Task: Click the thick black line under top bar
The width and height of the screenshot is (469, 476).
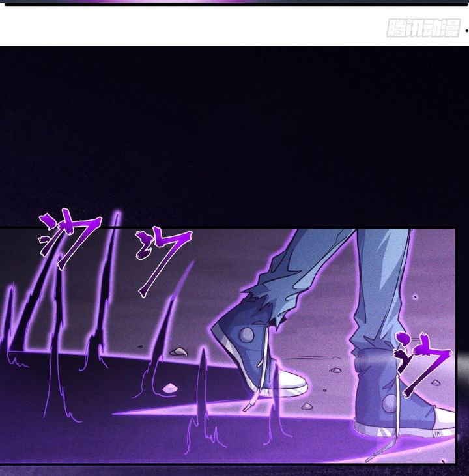Action: [236, 4]
